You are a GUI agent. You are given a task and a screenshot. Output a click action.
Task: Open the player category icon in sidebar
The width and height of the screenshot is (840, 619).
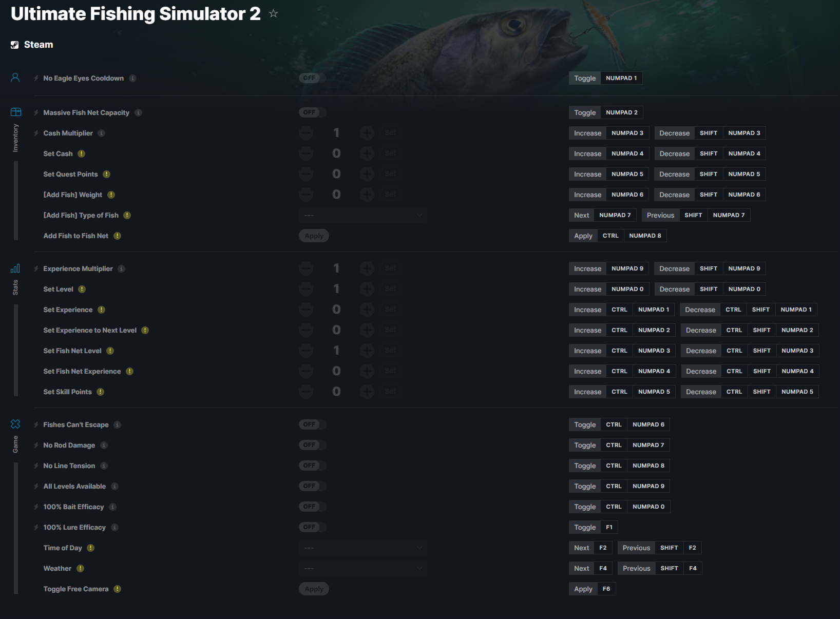point(15,78)
